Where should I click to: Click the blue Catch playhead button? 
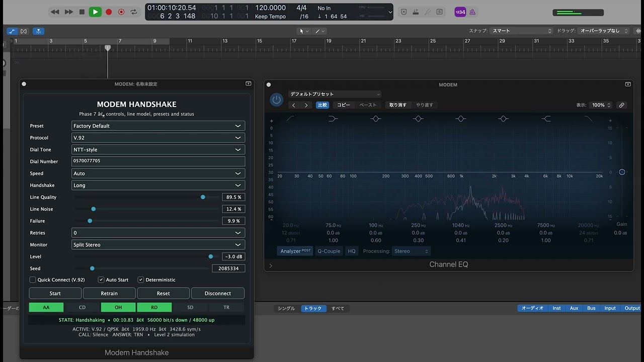(x=39, y=31)
